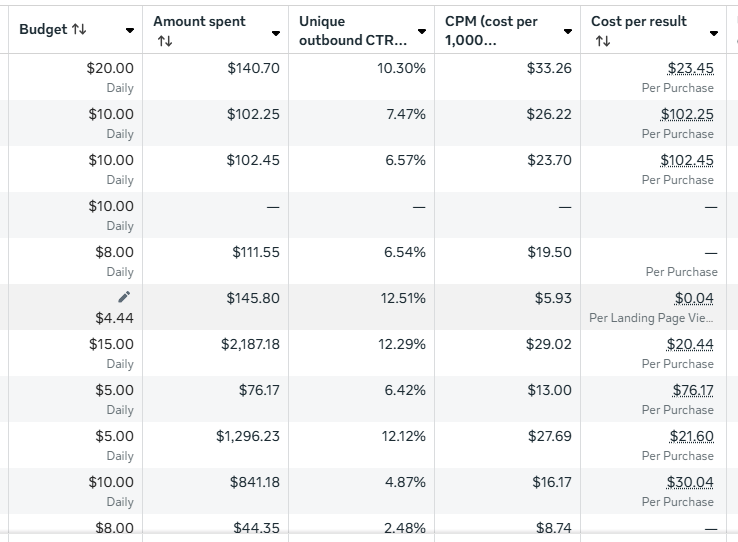Click the $23.45 cost per result link
This screenshot has height=542, width=738.
pyautogui.click(x=690, y=68)
